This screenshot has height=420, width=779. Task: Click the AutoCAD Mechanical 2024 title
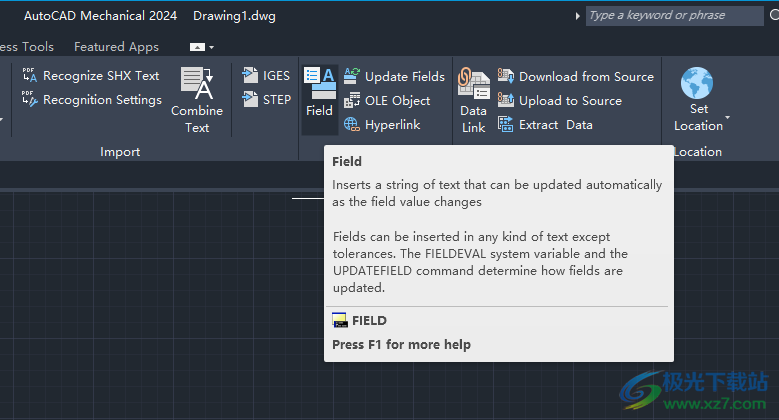pyautogui.click(x=100, y=16)
